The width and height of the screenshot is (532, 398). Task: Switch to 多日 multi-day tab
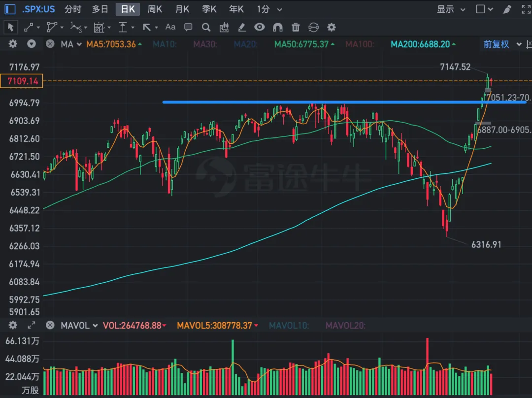tap(100, 9)
